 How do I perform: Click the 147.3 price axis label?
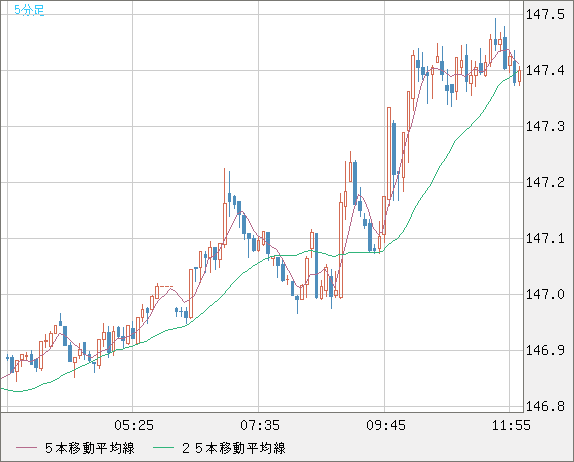click(x=545, y=126)
